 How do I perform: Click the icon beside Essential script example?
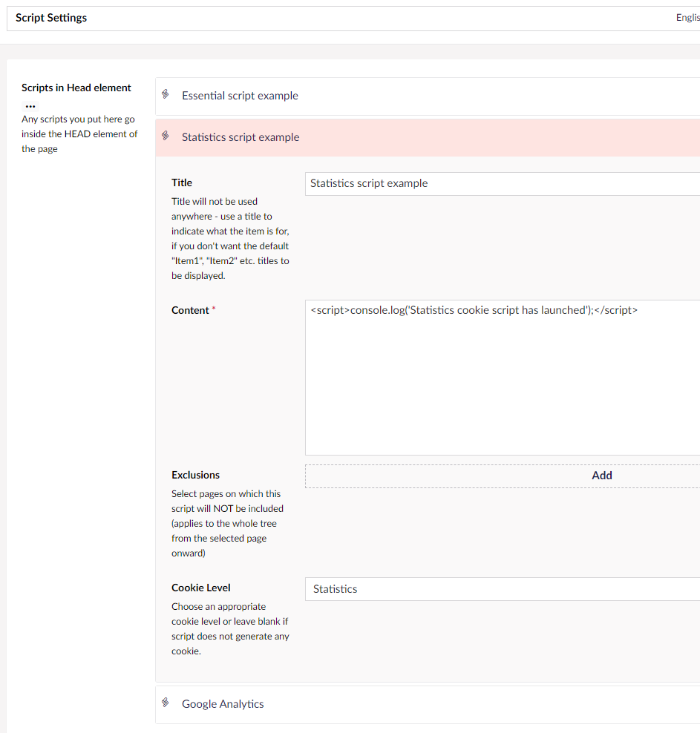coord(166,95)
